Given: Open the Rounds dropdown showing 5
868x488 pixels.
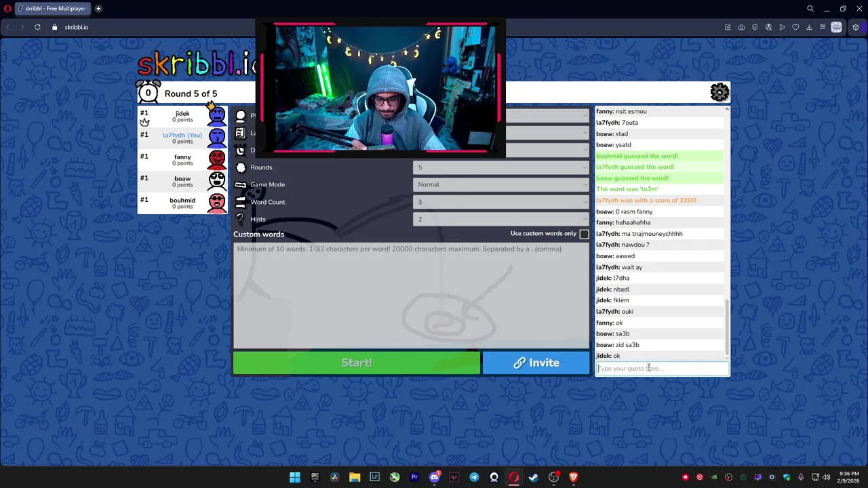Looking at the screenshot, I should point(501,167).
